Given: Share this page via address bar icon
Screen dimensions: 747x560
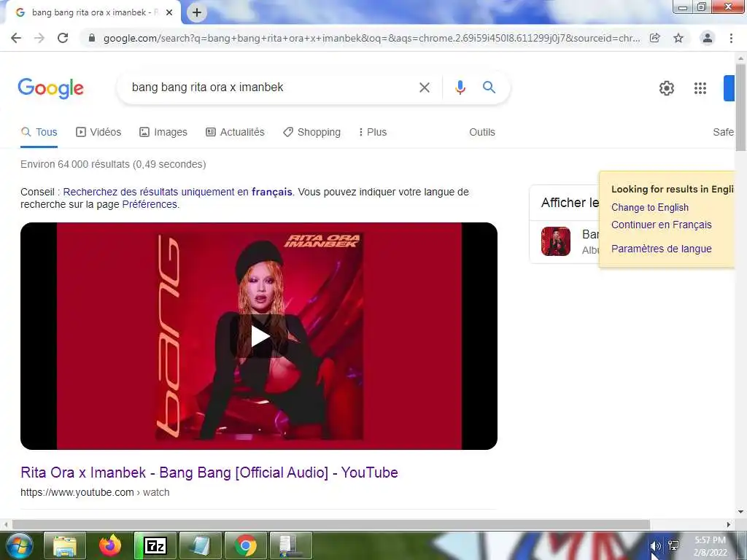Looking at the screenshot, I should pos(655,38).
